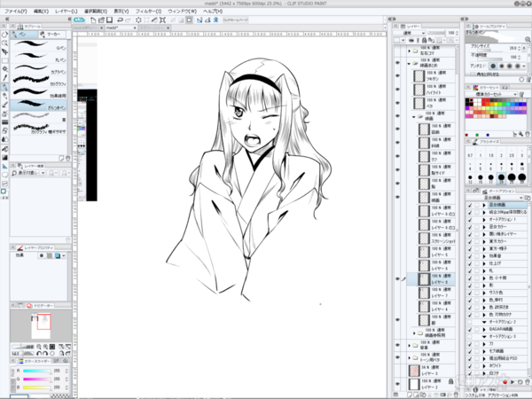Select the 効果線用 sub tool
Image resolution: width=532 pixels, height=399 pixels.
(x=39, y=92)
